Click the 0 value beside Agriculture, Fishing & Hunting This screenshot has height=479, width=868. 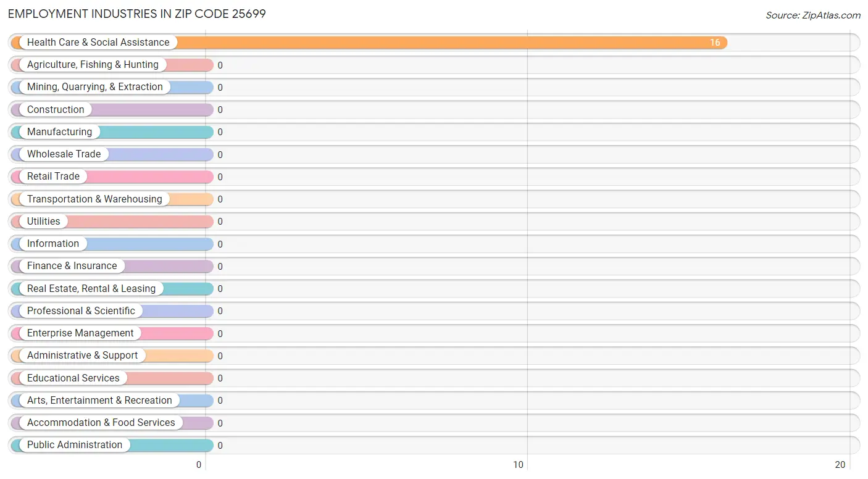(x=220, y=65)
